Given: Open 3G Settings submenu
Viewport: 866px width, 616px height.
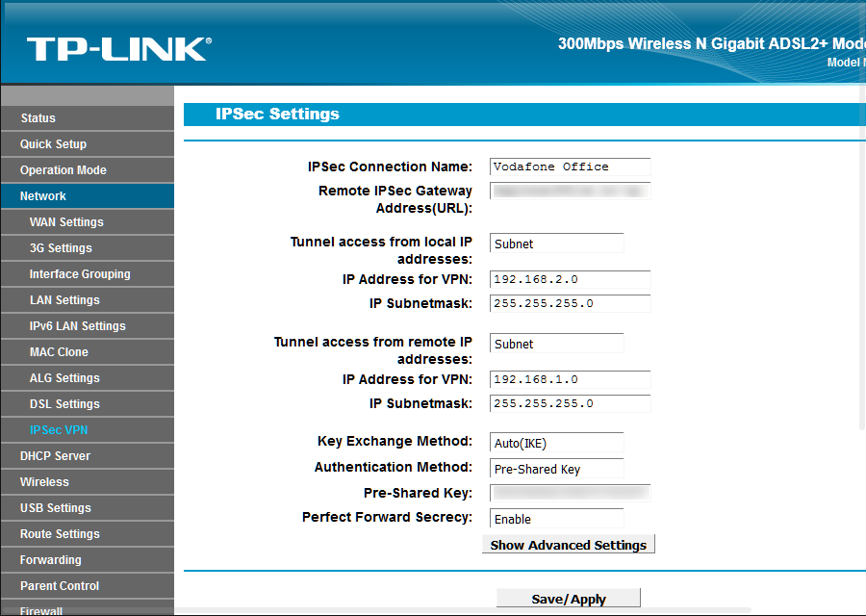Looking at the screenshot, I should pyautogui.click(x=88, y=248).
